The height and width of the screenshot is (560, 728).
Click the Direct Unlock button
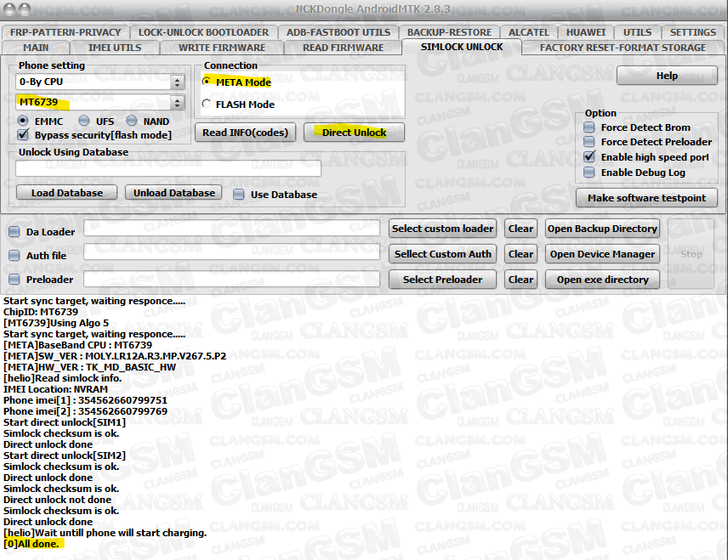354,133
